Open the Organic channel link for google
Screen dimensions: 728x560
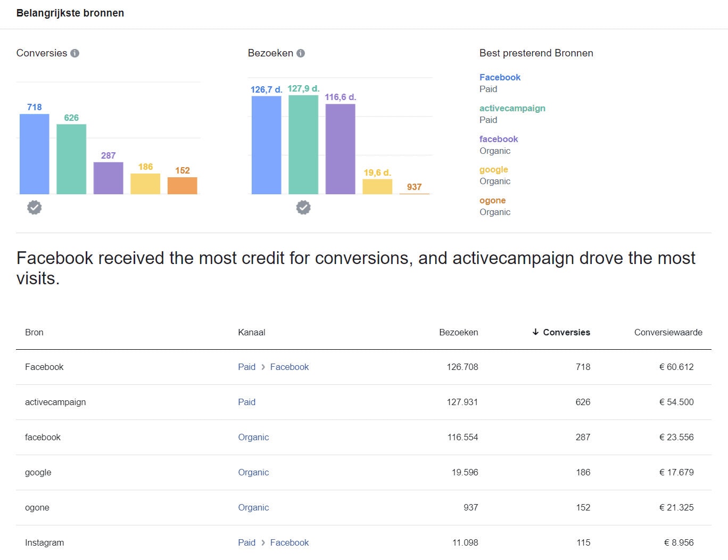click(253, 472)
